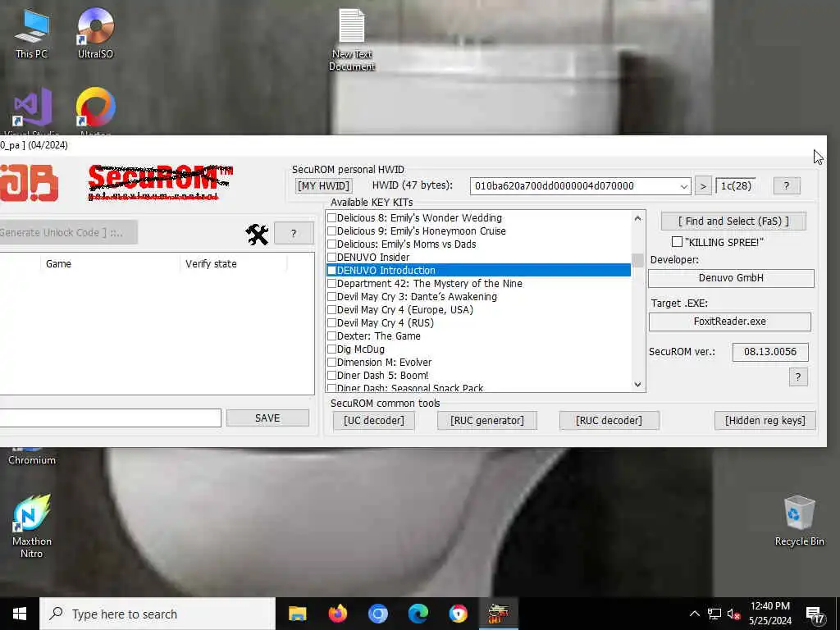
Task: Click the Verify state column header
Action: [x=234, y=264]
